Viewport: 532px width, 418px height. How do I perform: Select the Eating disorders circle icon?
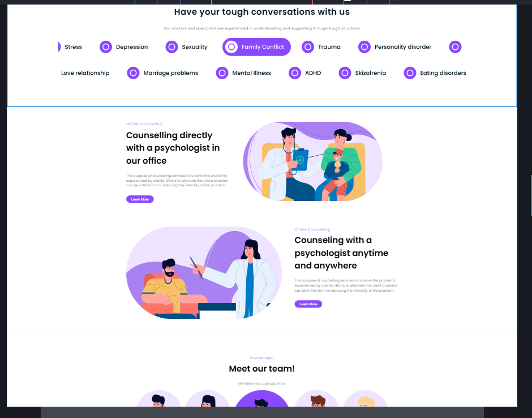[x=410, y=73]
